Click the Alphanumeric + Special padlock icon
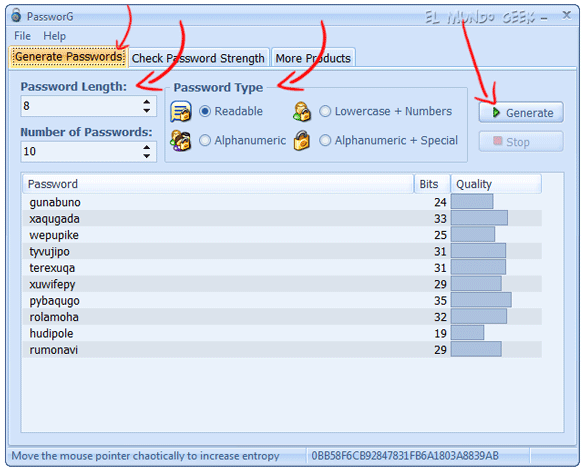 (302, 141)
